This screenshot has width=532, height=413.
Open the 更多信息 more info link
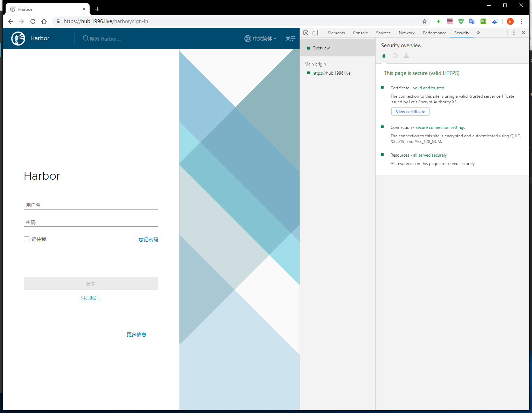click(138, 335)
